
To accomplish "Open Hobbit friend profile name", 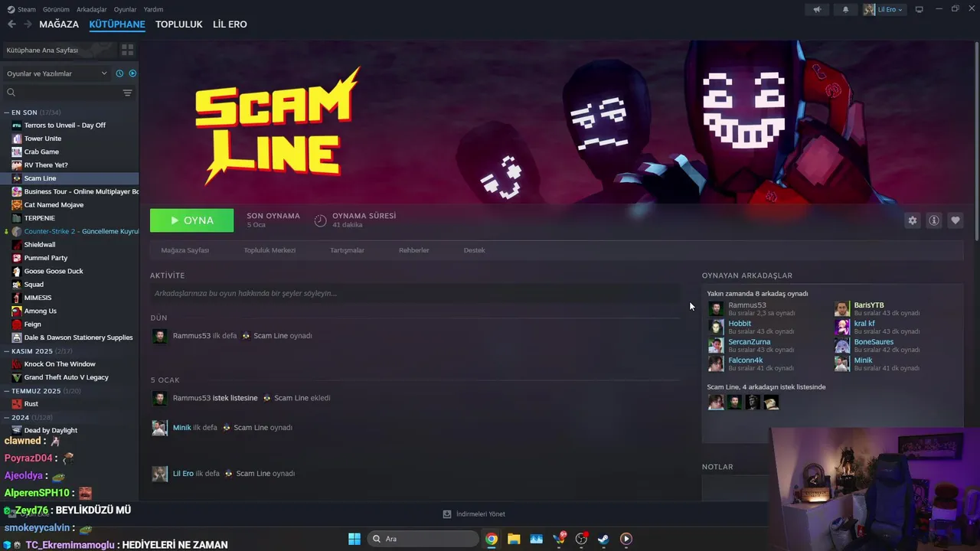I will pyautogui.click(x=740, y=324).
